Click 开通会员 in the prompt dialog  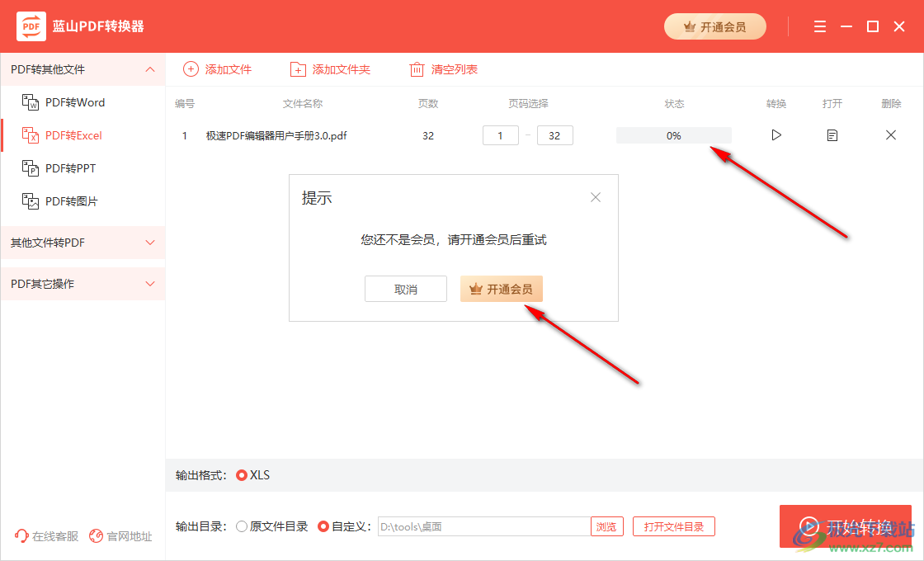(x=502, y=289)
